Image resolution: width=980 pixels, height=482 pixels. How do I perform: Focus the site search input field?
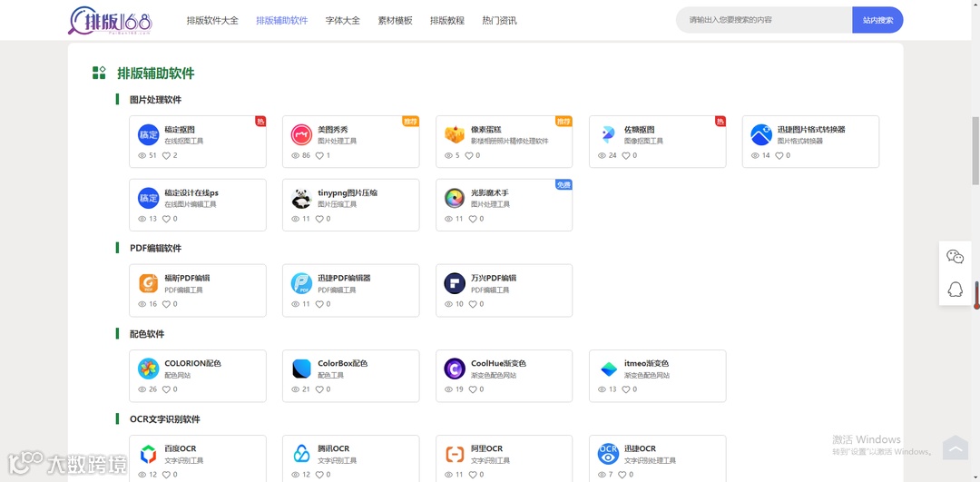pos(764,20)
